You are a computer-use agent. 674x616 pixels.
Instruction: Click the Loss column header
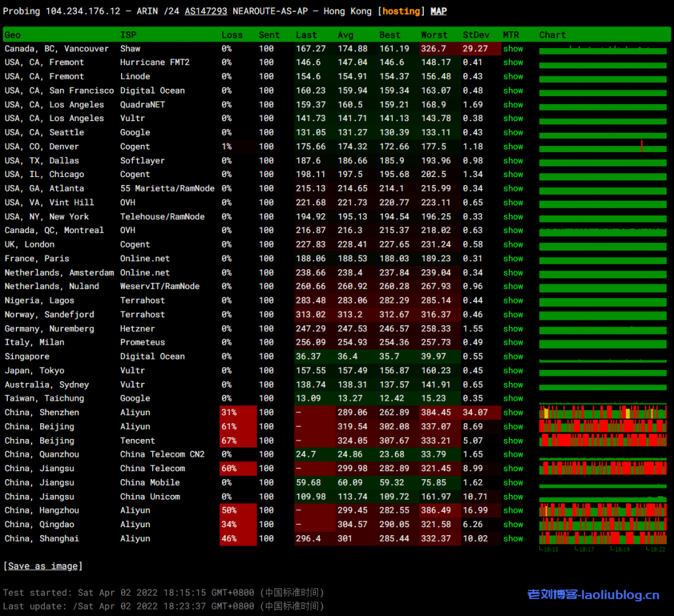[232, 35]
